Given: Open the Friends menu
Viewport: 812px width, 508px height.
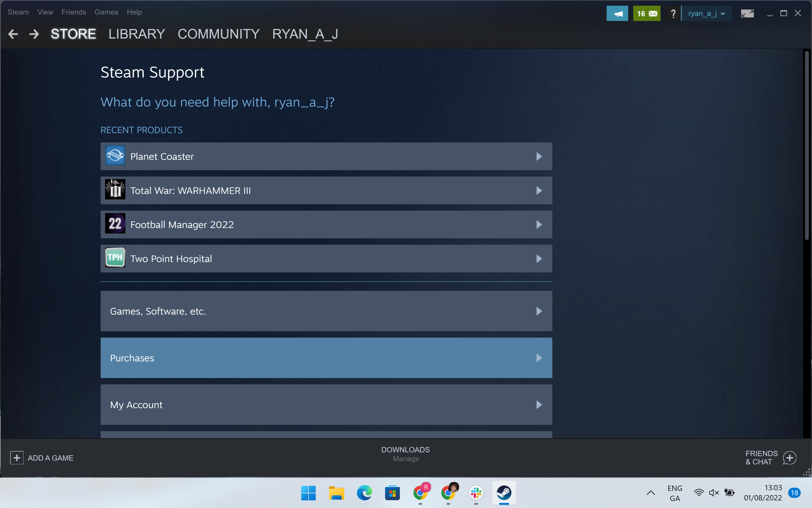Looking at the screenshot, I should pyautogui.click(x=74, y=12).
